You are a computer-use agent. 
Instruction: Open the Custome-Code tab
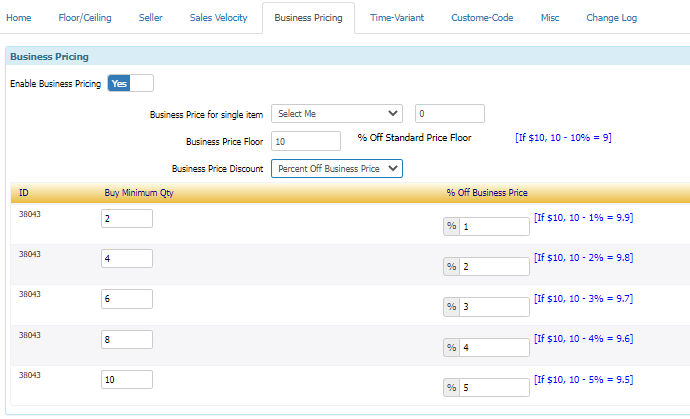pos(481,18)
